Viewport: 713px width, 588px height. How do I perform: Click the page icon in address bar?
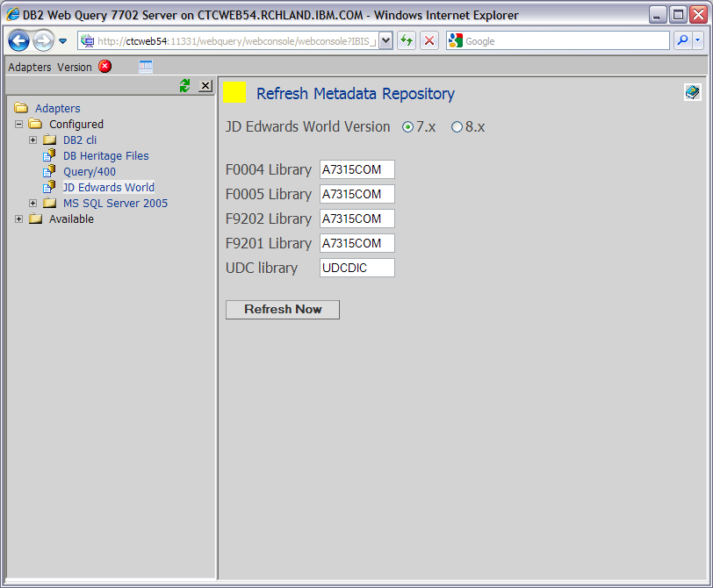point(87,41)
